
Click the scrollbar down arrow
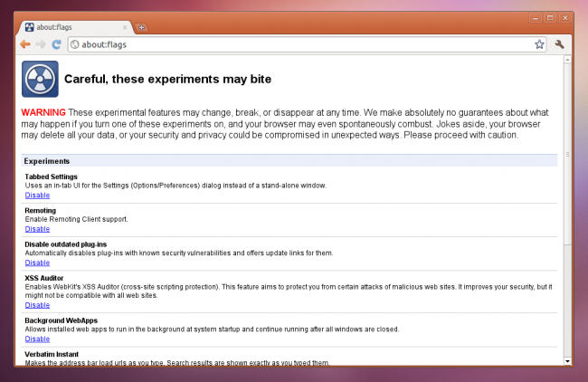[567, 361]
